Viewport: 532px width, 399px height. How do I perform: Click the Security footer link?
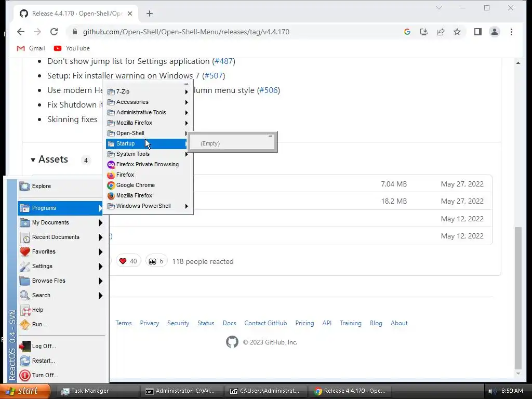coord(178,323)
